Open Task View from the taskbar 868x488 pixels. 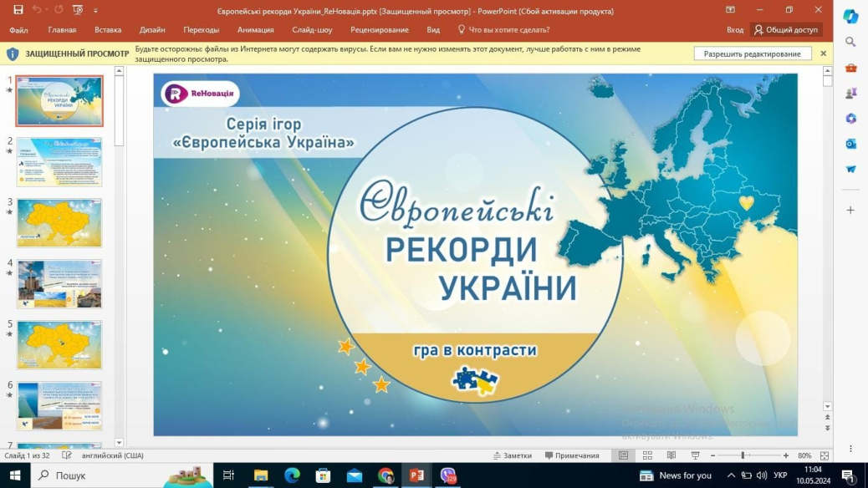pyautogui.click(x=228, y=475)
